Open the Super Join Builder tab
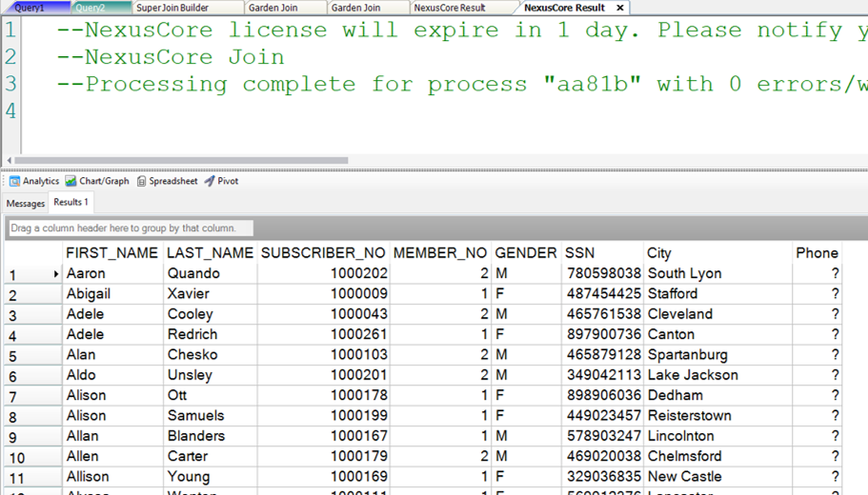Screen dimensions: 868x495 pyautogui.click(x=172, y=8)
